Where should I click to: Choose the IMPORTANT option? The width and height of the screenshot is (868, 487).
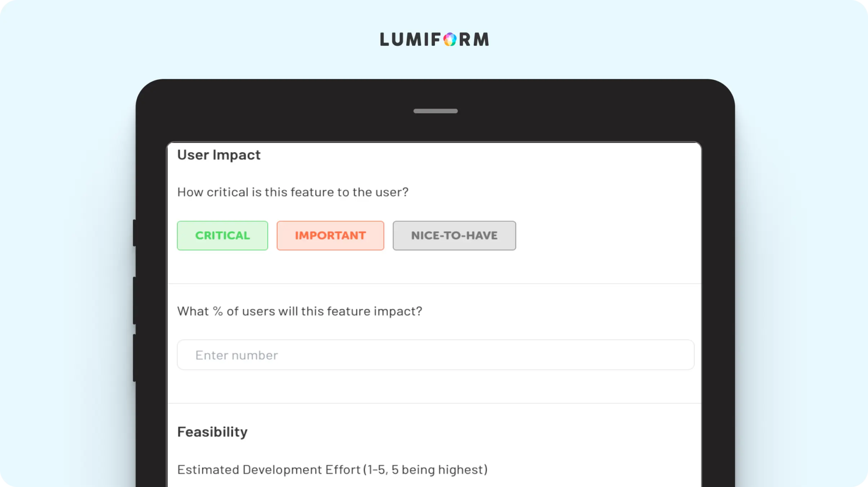point(331,235)
